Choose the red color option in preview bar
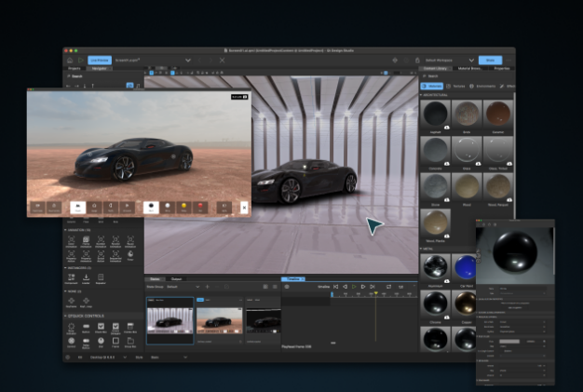The height and width of the screenshot is (392, 583). 199,205
